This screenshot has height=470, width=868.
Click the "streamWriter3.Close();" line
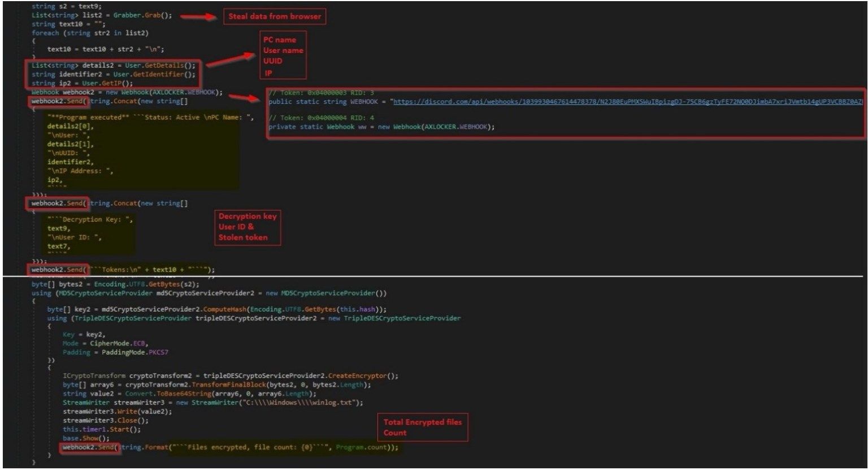pyautogui.click(x=106, y=420)
